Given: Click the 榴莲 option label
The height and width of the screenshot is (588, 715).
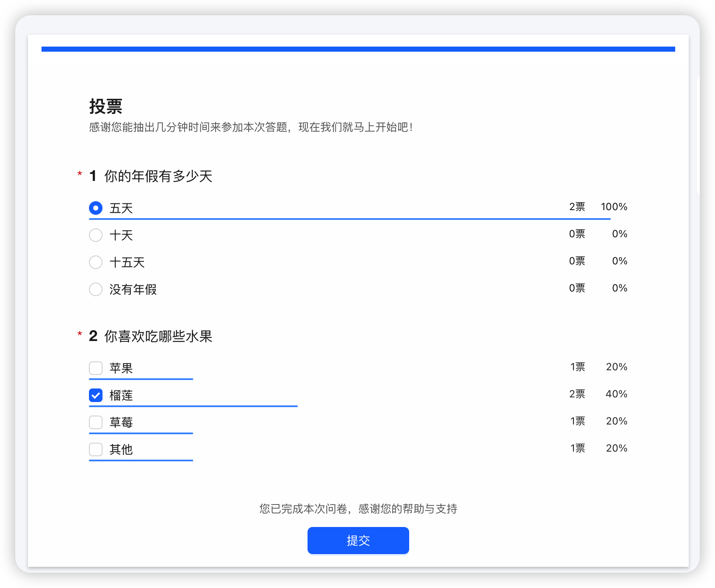Looking at the screenshot, I should pyautogui.click(x=121, y=395).
